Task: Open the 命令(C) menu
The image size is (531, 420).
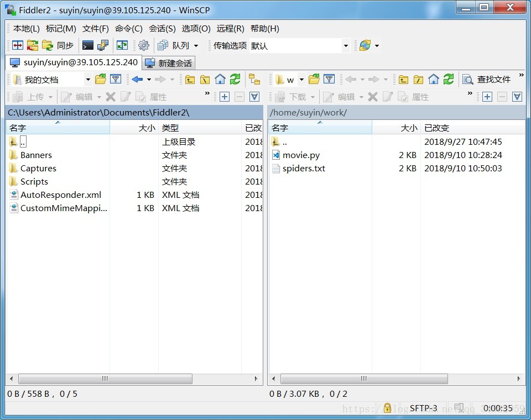Action: point(129,28)
